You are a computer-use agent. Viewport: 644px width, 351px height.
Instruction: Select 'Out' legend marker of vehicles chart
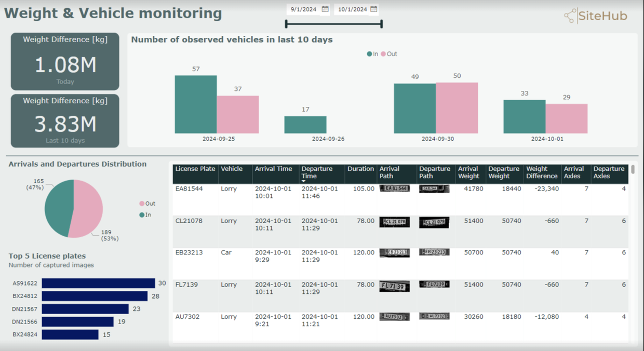click(383, 54)
